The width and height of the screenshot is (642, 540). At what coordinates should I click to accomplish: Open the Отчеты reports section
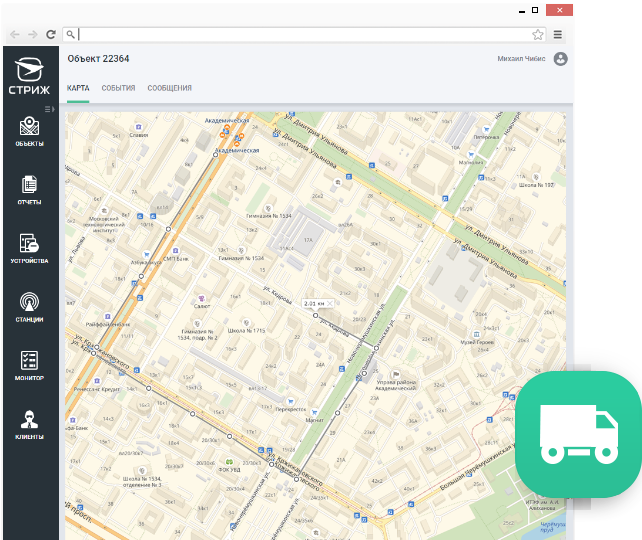30,189
